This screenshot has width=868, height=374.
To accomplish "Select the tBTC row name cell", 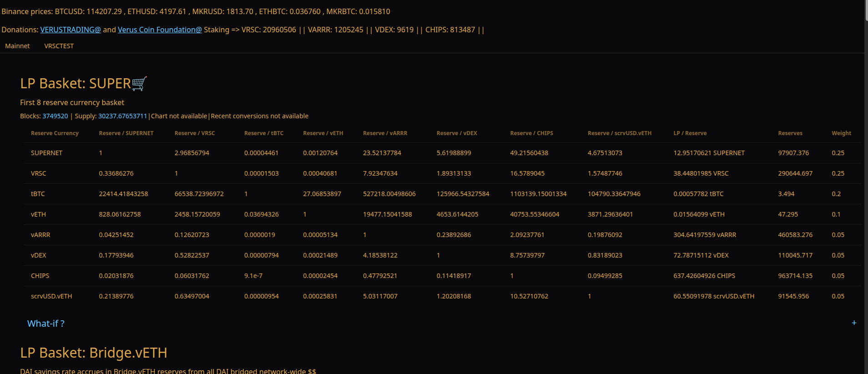I will [x=38, y=194].
